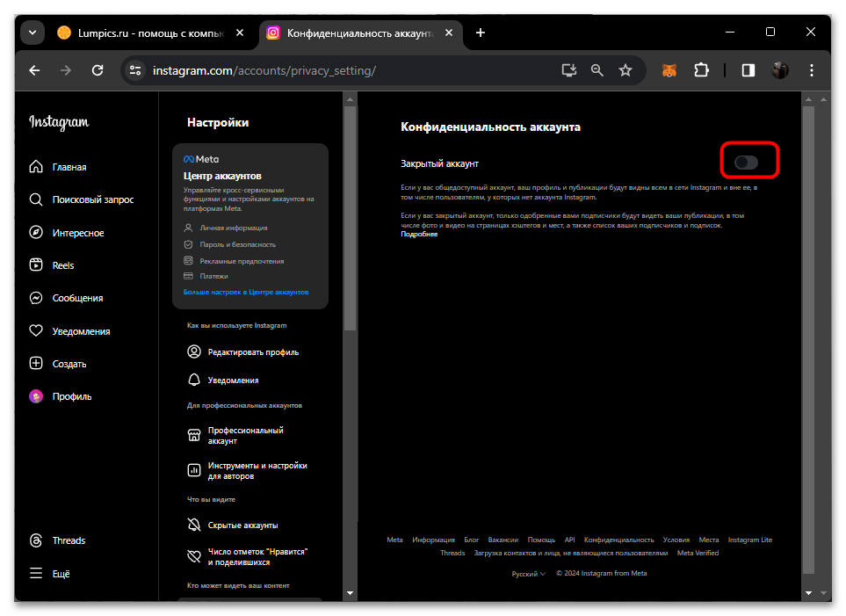Open a new browser tab
This screenshot has height=616, width=846.
(481, 33)
